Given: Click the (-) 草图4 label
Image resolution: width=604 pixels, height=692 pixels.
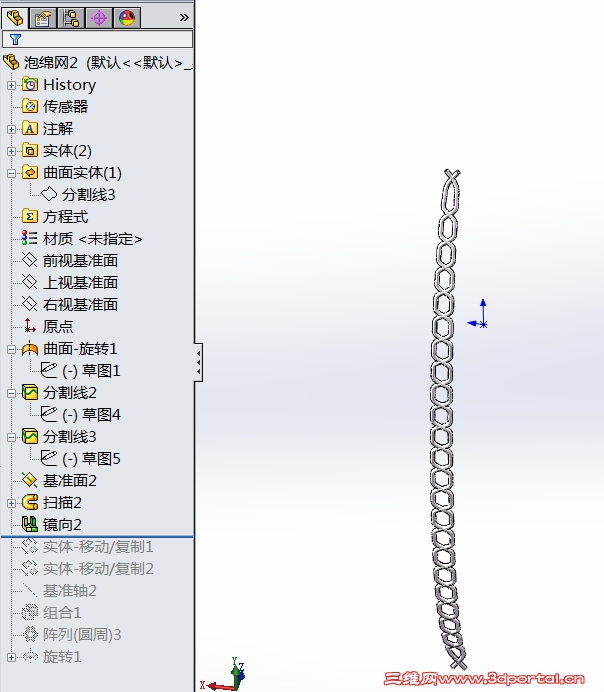Looking at the screenshot, I should [x=91, y=414].
